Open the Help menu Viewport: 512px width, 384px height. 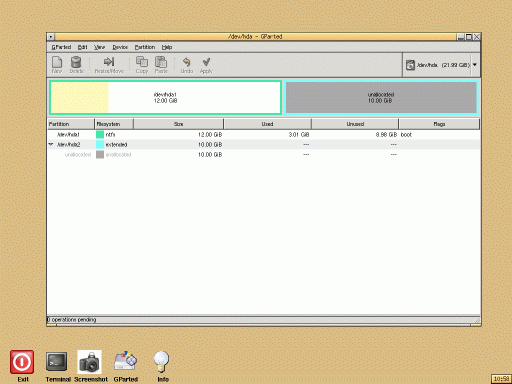coord(167,47)
